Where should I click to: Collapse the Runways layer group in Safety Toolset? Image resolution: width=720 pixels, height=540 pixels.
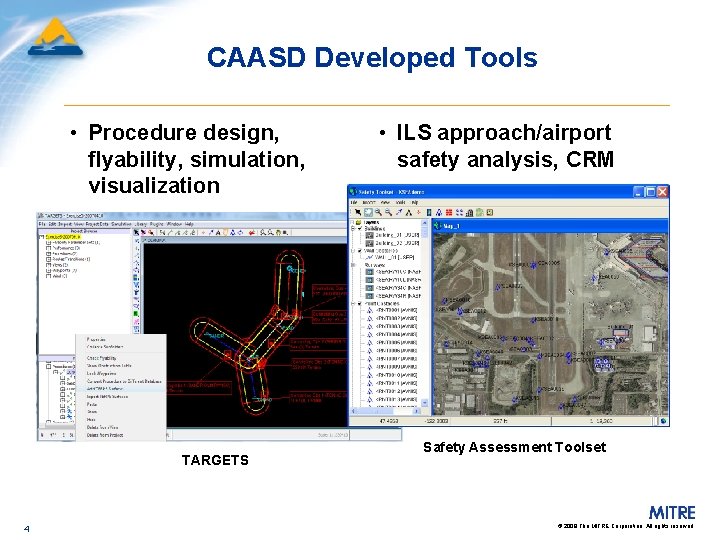click(x=353, y=265)
